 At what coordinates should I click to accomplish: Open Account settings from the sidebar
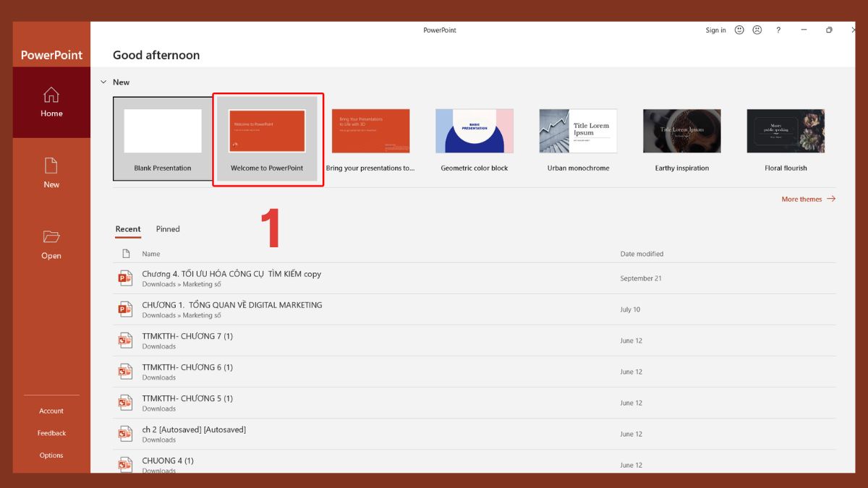[x=51, y=410]
